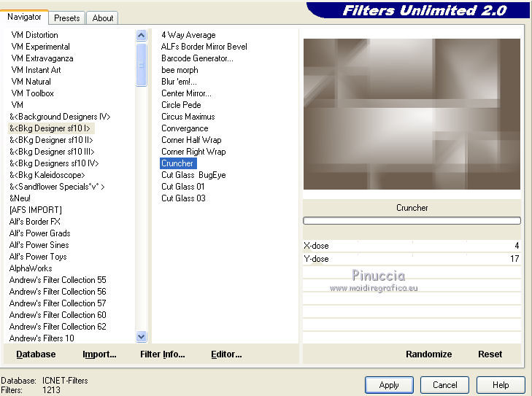Select Andrew's Filter Collection 60
The width and height of the screenshot is (532, 396).
pos(58,315)
